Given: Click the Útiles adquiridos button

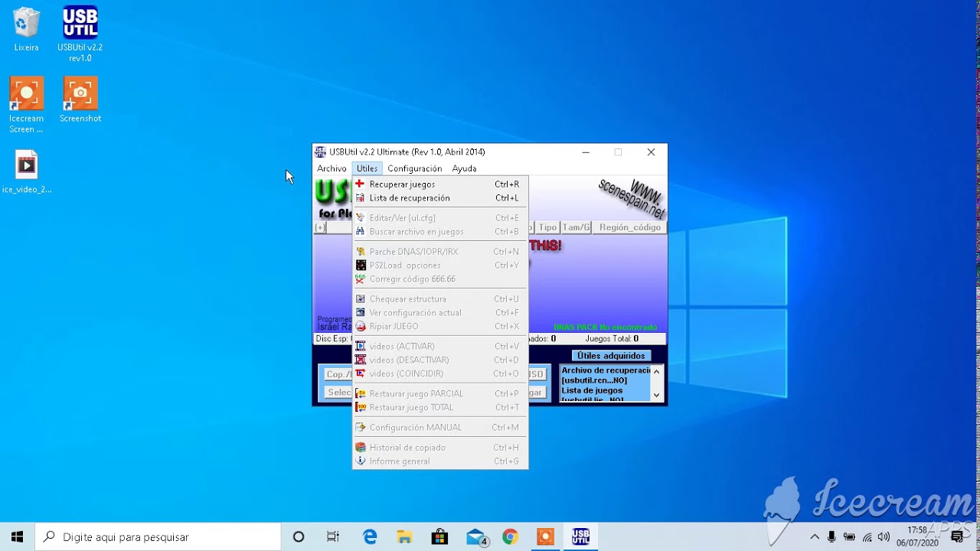Looking at the screenshot, I should (x=611, y=356).
